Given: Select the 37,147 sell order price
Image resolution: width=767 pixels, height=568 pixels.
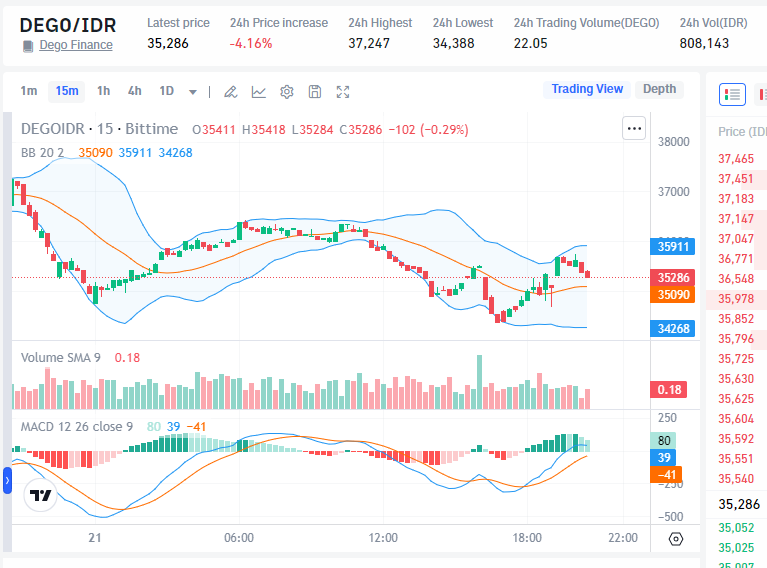Looking at the screenshot, I should (736, 219).
